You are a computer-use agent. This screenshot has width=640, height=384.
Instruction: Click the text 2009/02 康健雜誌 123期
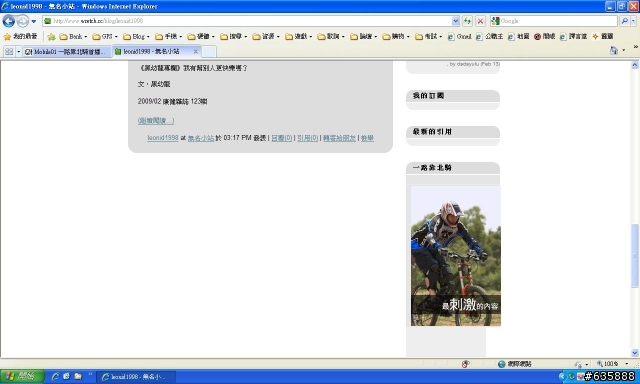coord(172,101)
